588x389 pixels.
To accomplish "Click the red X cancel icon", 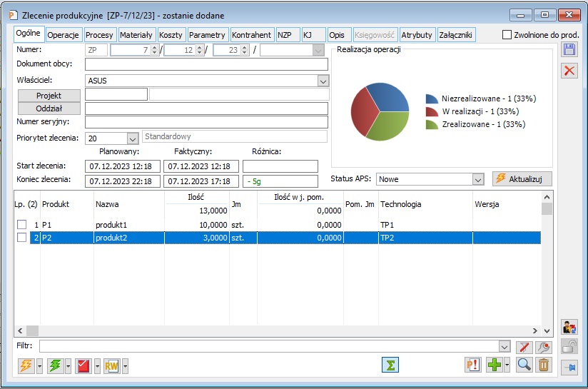I will click(x=569, y=70).
